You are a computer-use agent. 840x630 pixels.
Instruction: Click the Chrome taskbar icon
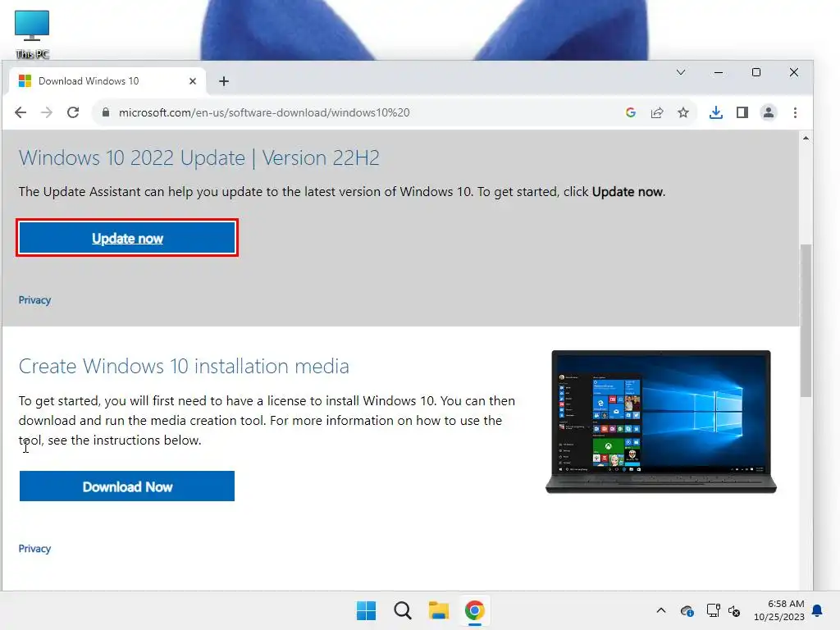click(475, 610)
